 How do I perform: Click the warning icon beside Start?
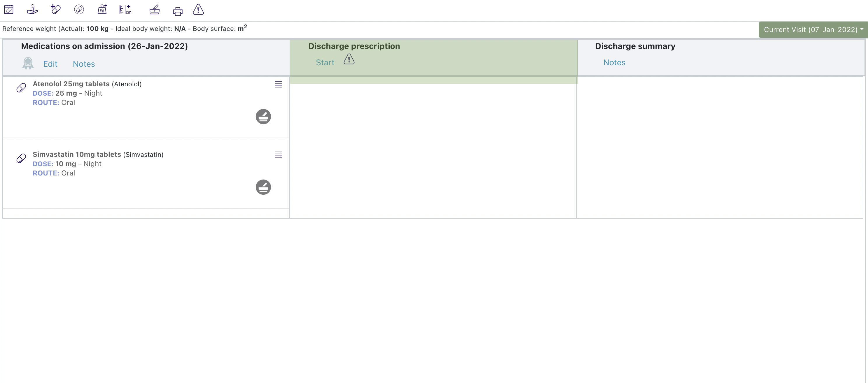click(349, 59)
